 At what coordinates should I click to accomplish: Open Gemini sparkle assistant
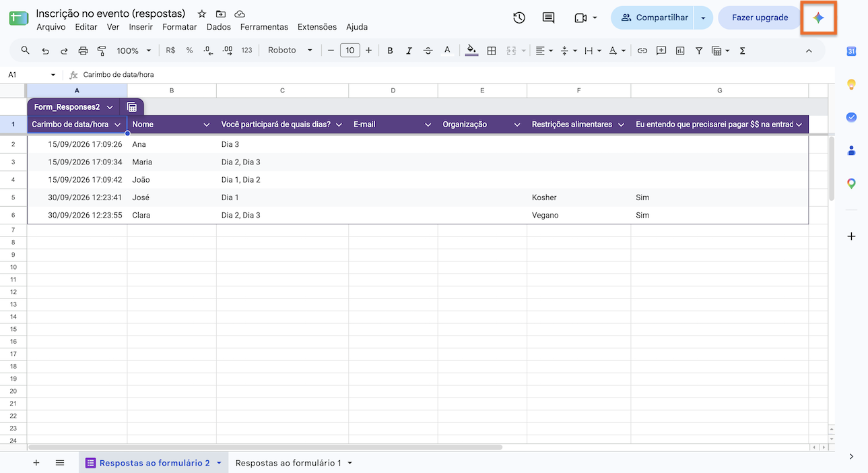(x=818, y=18)
